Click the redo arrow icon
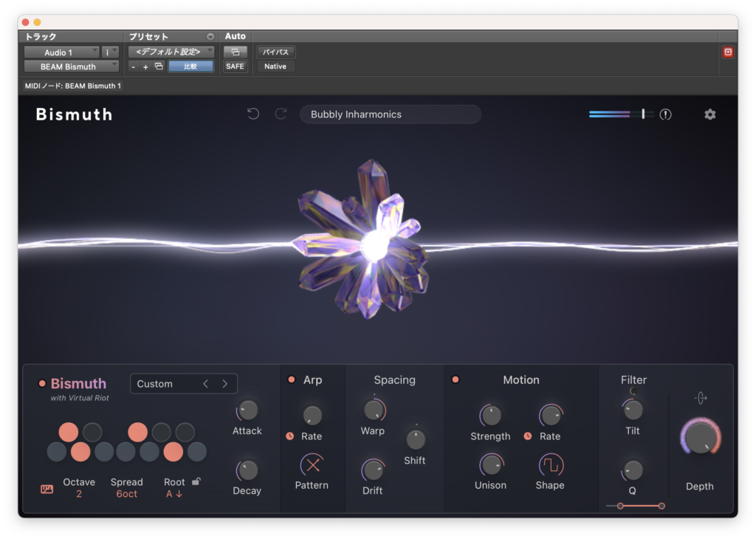Screen dimensions: 756x539 pyautogui.click(x=281, y=114)
